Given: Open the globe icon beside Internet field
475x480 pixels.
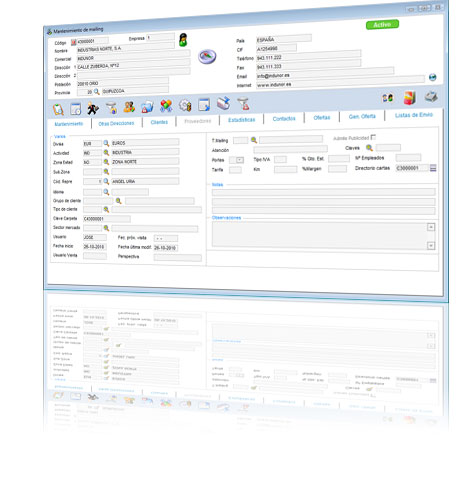Looking at the screenshot, I should [433, 77].
